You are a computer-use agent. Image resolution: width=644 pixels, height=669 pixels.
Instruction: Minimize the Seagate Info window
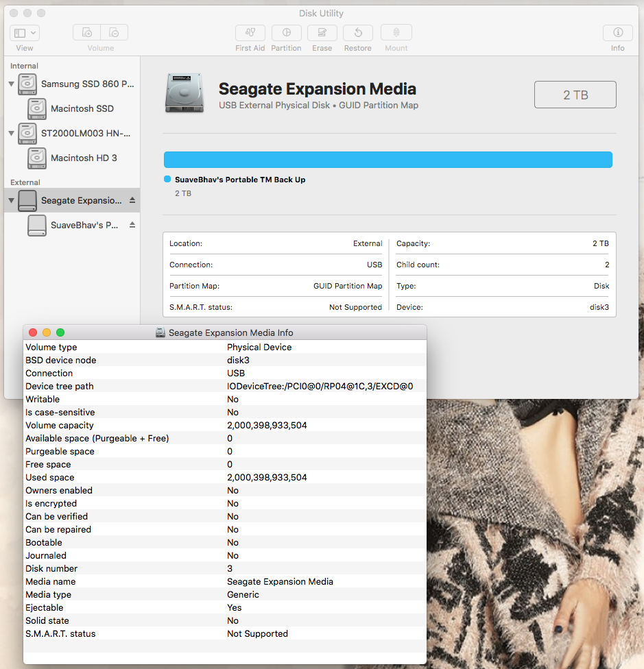tap(47, 332)
